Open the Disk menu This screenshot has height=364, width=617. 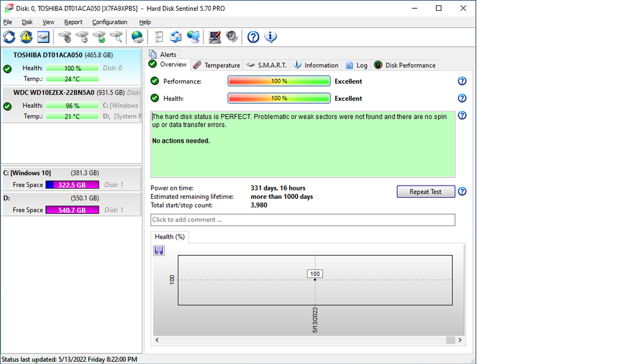click(x=27, y=22)
